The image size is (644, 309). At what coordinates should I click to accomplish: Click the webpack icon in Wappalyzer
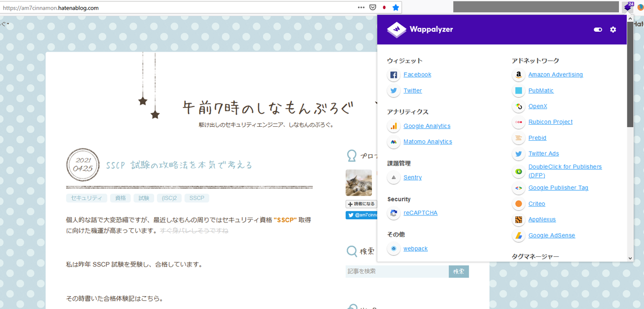pyautogui.click(x=393, y=249)
